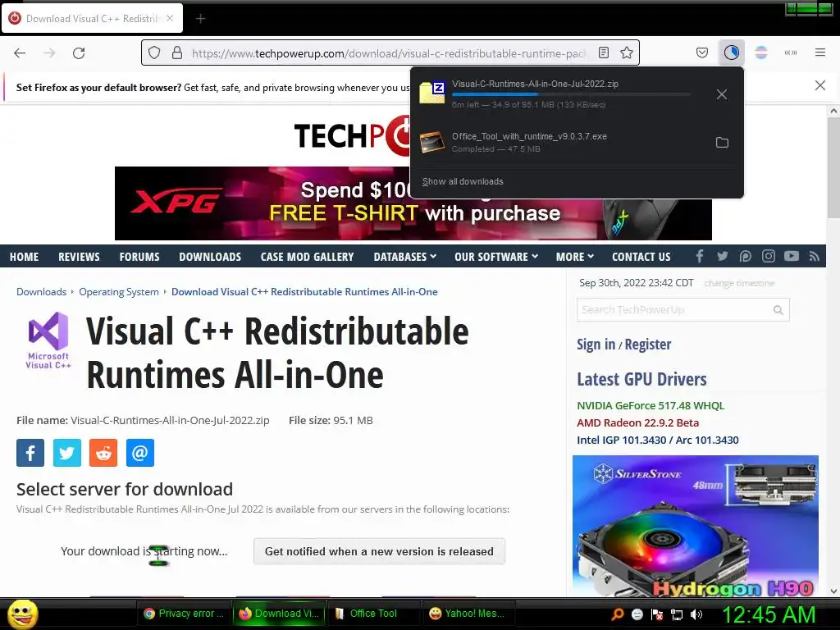The width and height of the screenshot is (840, 630).
Task: Click the Downloads breadcrumb link
Action: point(41,292)
